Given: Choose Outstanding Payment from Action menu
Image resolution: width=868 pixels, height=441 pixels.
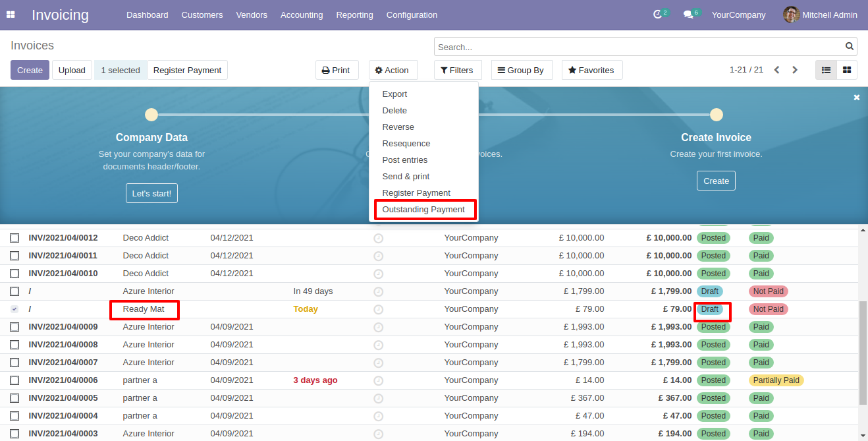Looking at the screenshot, I should pyautogui.click(x=423, y=210).
